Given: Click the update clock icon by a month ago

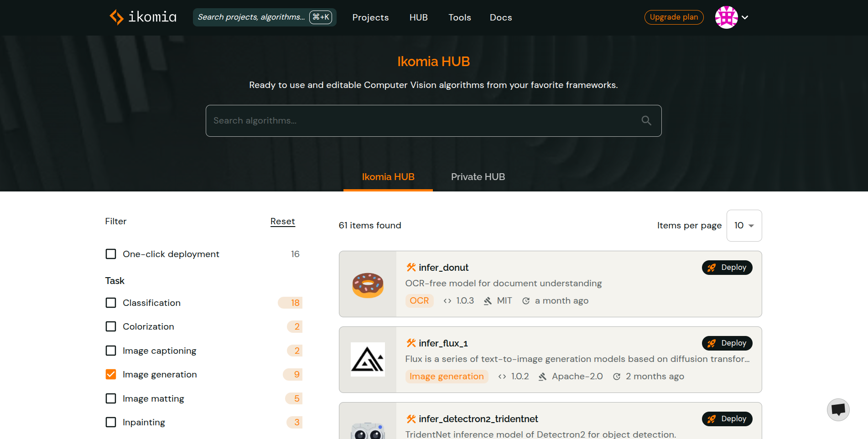Looking at the screenshot, I should coord(526,301).
